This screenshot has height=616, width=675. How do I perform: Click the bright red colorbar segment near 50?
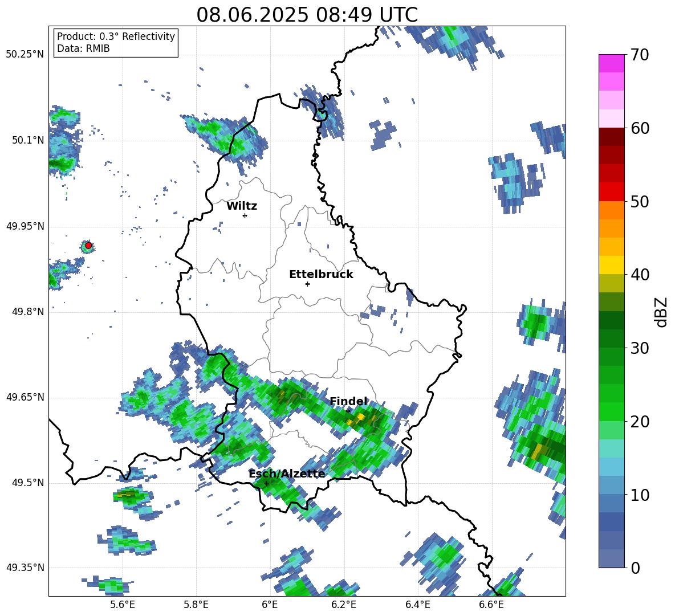coord(611,192)
